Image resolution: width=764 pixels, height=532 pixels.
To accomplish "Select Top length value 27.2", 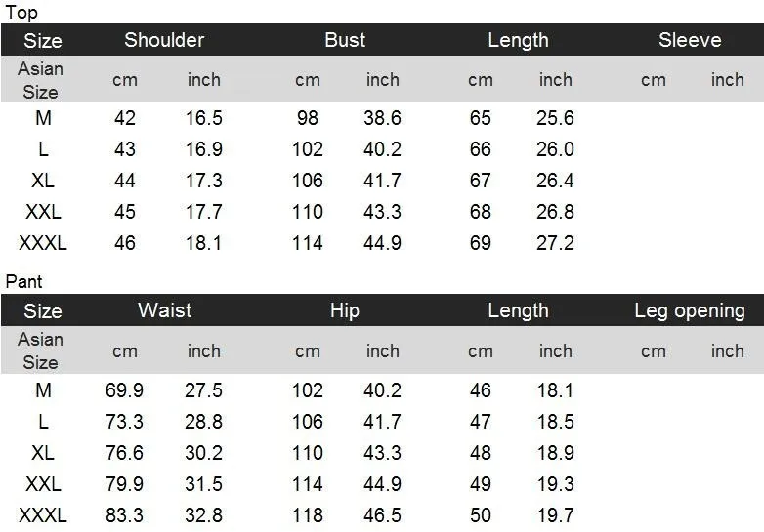I will point(555,243).
